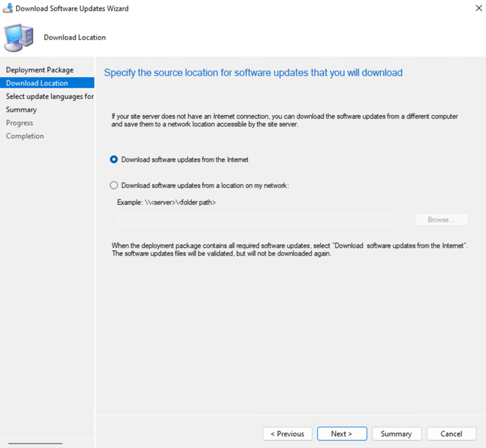Cancel the wizard

(451, 434)
